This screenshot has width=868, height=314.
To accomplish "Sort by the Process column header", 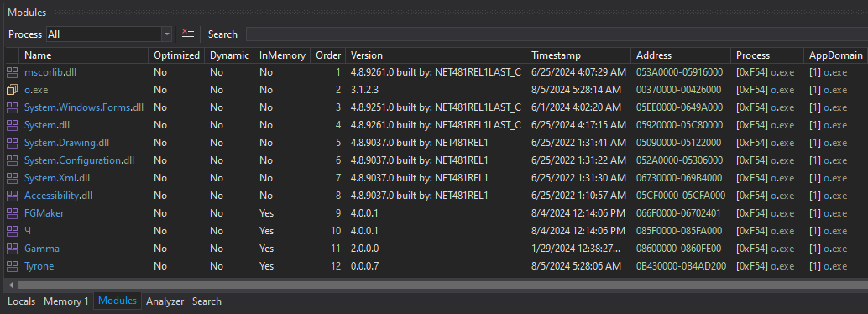I will click(766, 55).
